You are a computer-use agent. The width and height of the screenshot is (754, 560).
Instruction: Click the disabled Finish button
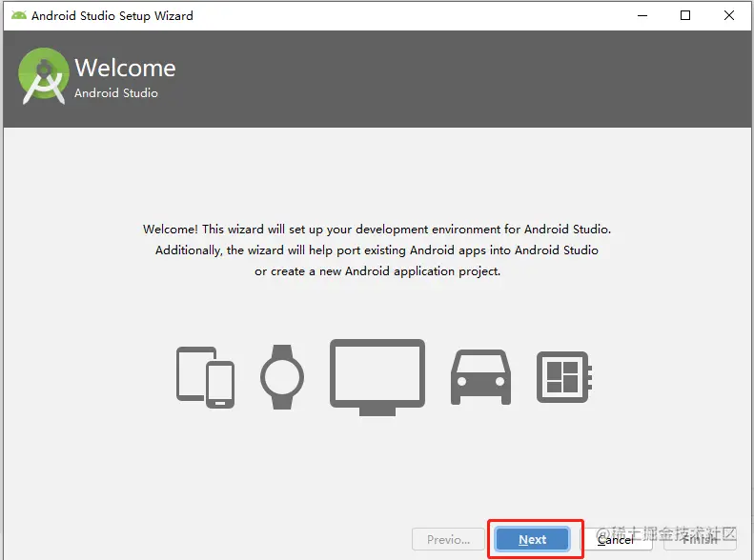[700, 539]
